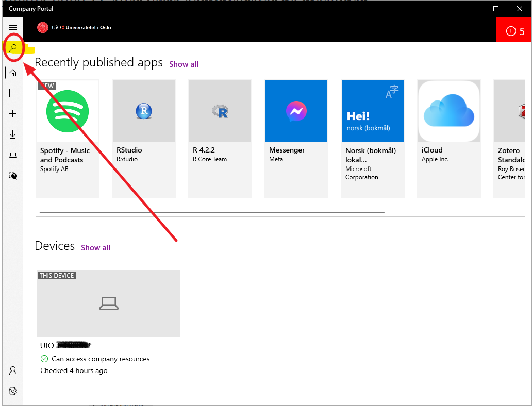Show all recently published apps
The height and width of the screenshot is (406, 532).
(184, 64)
